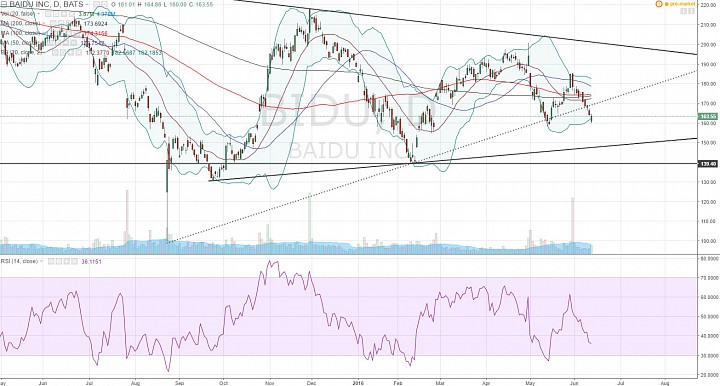
Task: Click the left pane control under pre-market
Action: click(684, 11)
